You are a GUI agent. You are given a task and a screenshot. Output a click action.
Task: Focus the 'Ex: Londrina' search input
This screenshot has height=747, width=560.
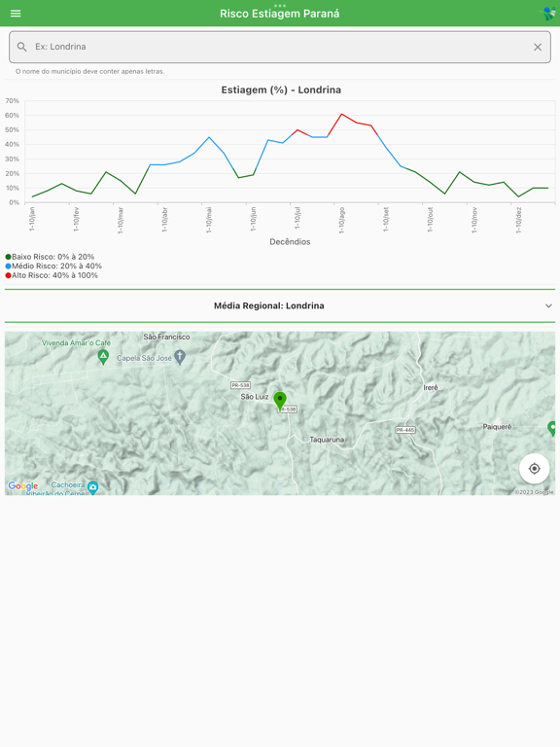(280, 47)
